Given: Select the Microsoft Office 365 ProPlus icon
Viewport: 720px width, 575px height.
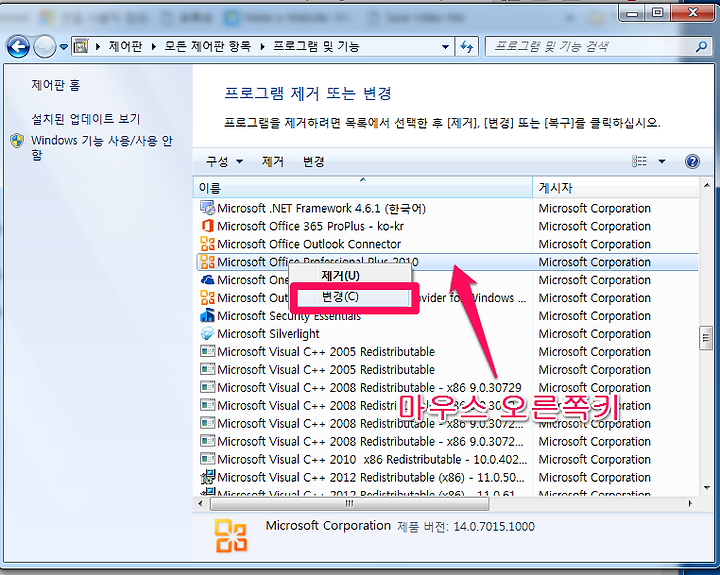Looking at the screenshot, I should click(x=208, y=226).
